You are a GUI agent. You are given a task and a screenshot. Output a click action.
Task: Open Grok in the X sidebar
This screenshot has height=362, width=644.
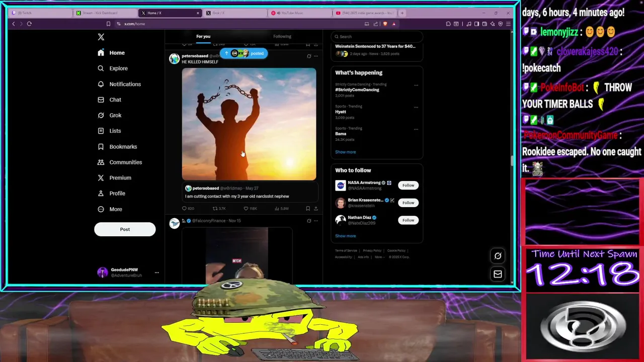(109, 115)
